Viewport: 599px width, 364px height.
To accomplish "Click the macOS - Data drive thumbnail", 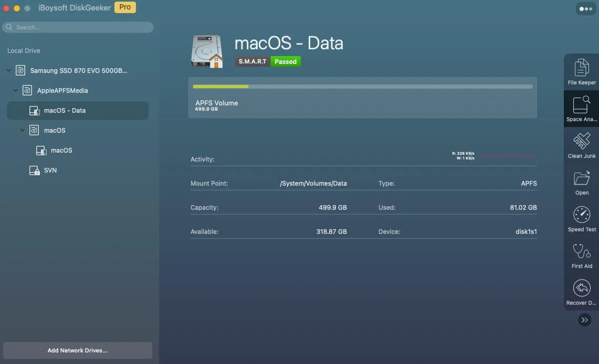I will tap(207, 51).
